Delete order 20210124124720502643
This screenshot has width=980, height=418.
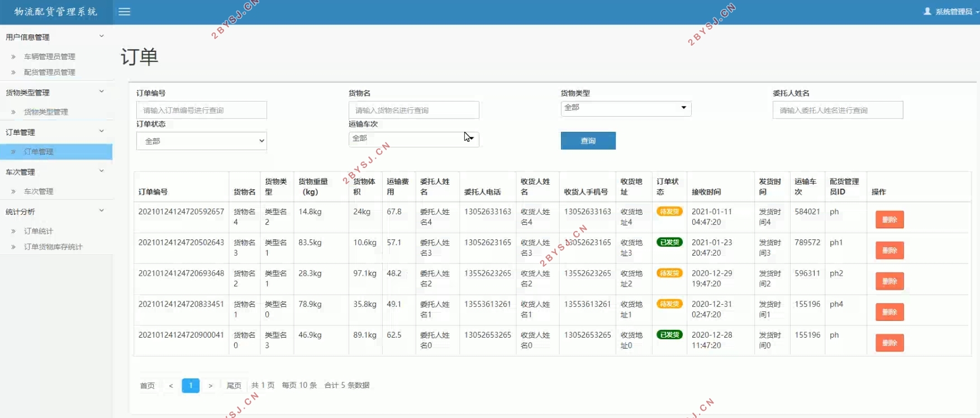pyautogui.click(x=889, y=250)
